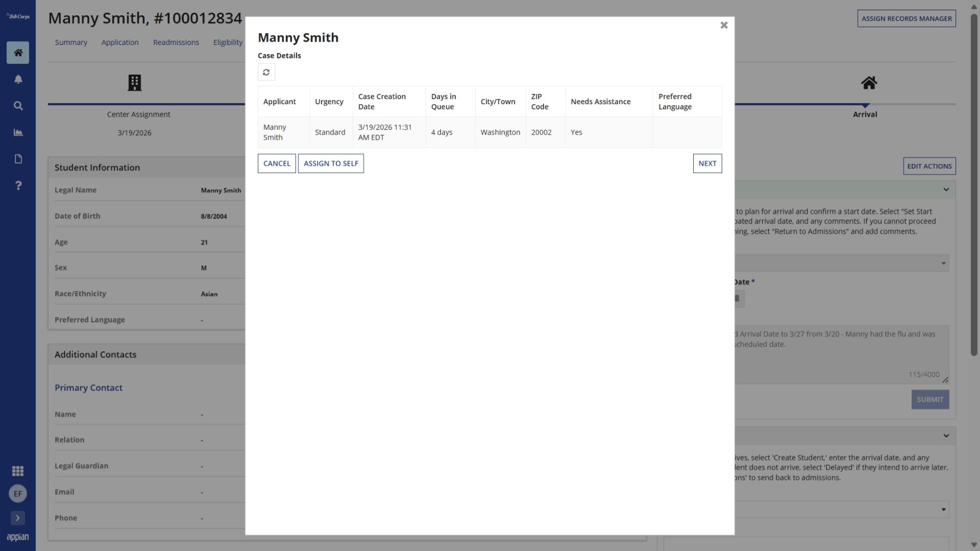
Task: Click date of birth value 8/8/2004
Action: coord(214,216)
